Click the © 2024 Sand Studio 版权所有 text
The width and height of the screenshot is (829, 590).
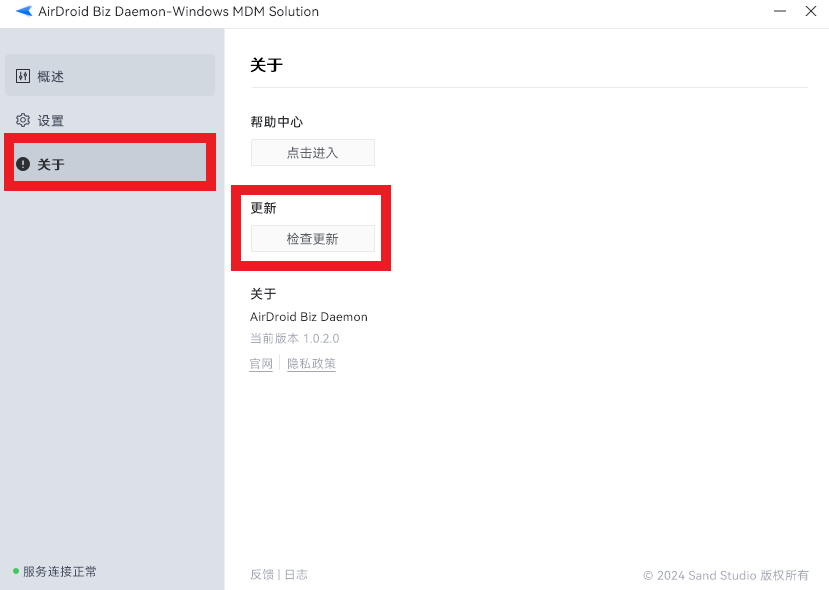pyautogui.click(x=726, y=575)
